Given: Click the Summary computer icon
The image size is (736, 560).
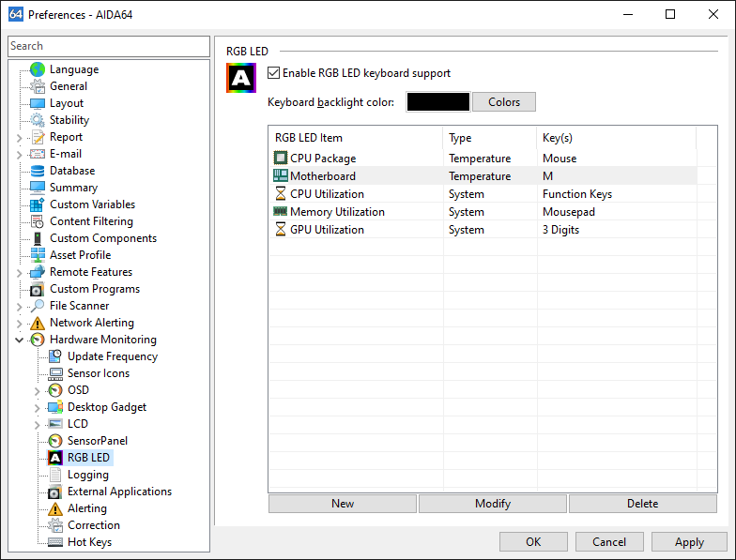Looking at the screenshot, I should click(38, 188).
